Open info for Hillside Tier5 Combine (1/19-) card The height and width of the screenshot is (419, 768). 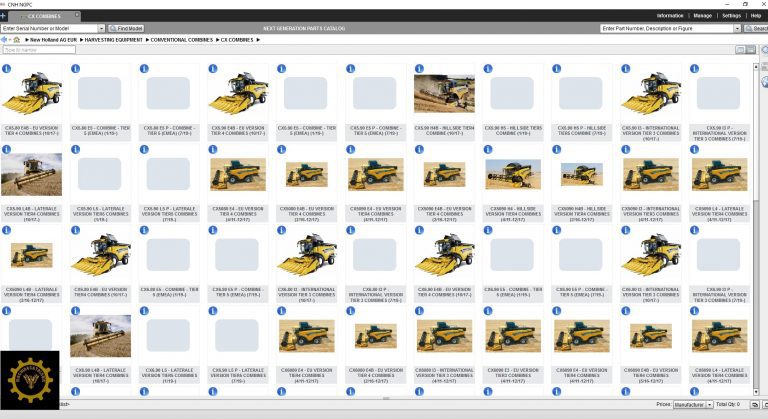(488, 69)
